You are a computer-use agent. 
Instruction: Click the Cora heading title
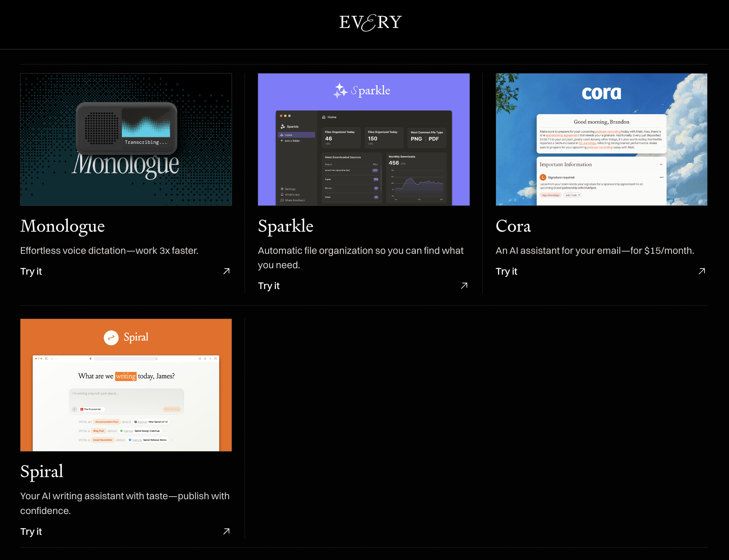coord(513,226)
